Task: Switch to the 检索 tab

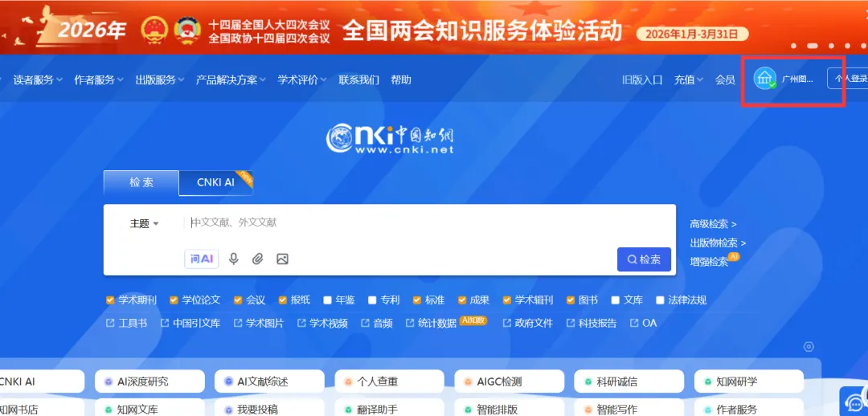Action: (141, 182)
